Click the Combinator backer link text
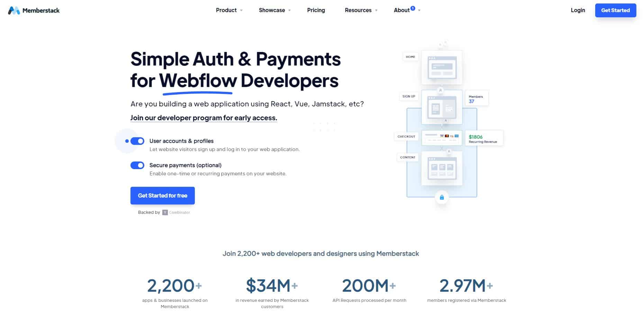The image size is (644, 314). pos(180,212)
